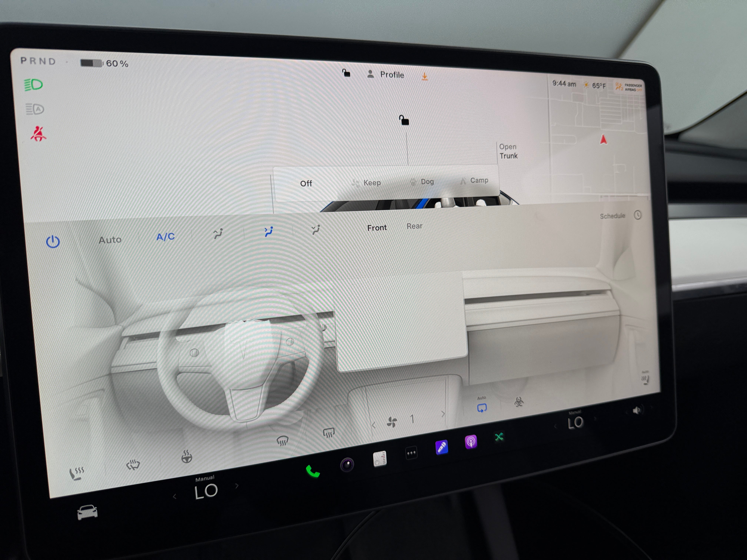Open the three-dots app launcher
This screenshot has width=747, height=560.
pos(411,453)
